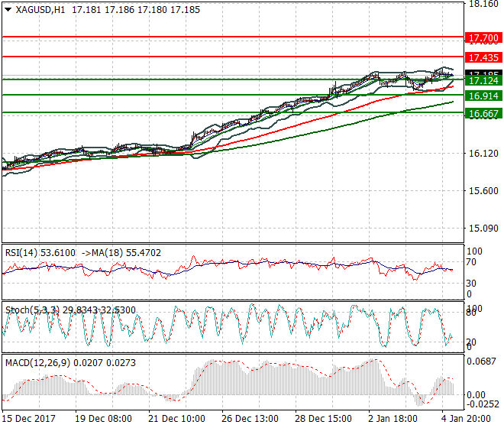Select the RSI(14) 53.6100 indicator label
Screen dimensions: 504x428
[x=40, y=253]
